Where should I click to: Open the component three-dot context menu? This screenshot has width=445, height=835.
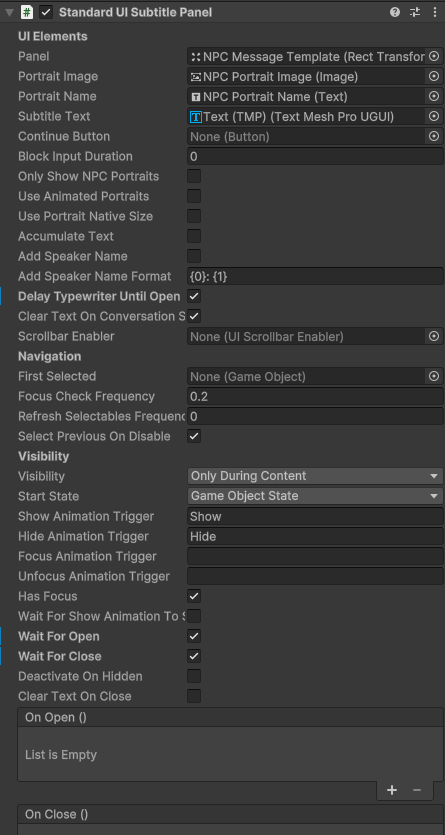pyautogui.click(x=434, y=12)
